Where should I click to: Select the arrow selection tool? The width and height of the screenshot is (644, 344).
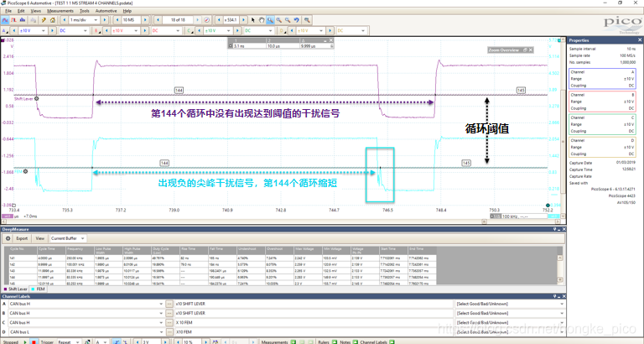tap(253, 20)
